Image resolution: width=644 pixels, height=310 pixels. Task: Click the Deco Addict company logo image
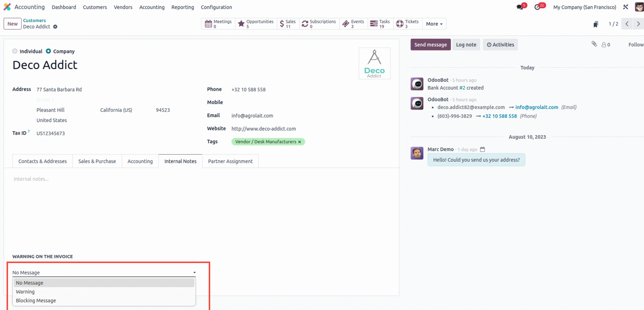pos(374,63)
